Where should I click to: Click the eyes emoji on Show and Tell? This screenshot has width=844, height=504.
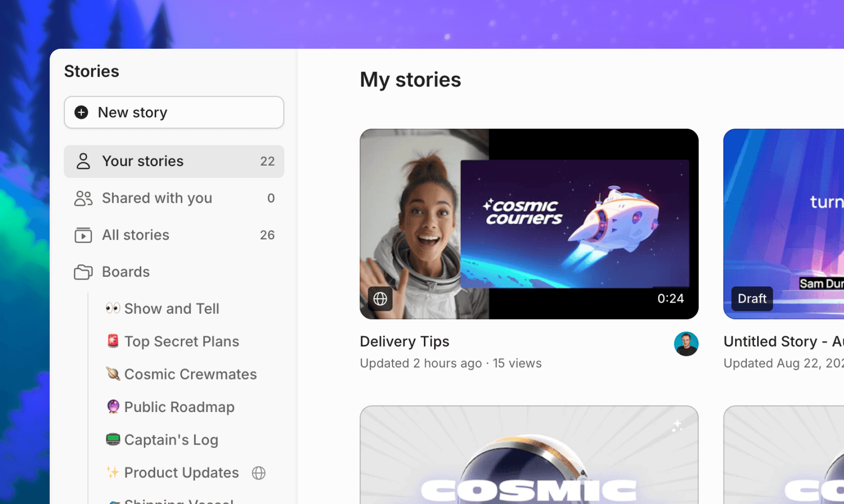tap(113, 308)
